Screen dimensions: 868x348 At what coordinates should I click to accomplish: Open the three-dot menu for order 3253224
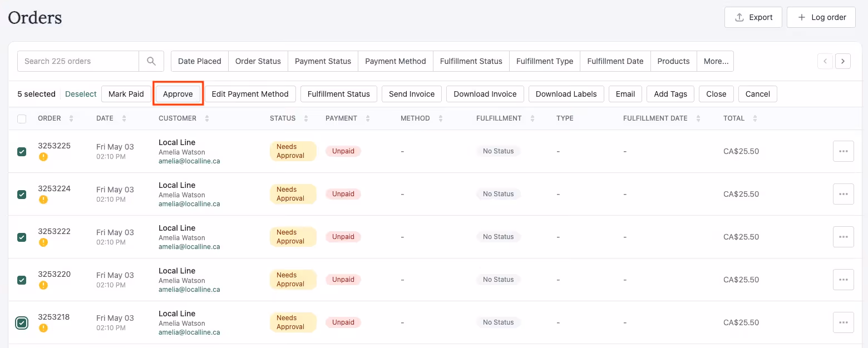[844, 194]
